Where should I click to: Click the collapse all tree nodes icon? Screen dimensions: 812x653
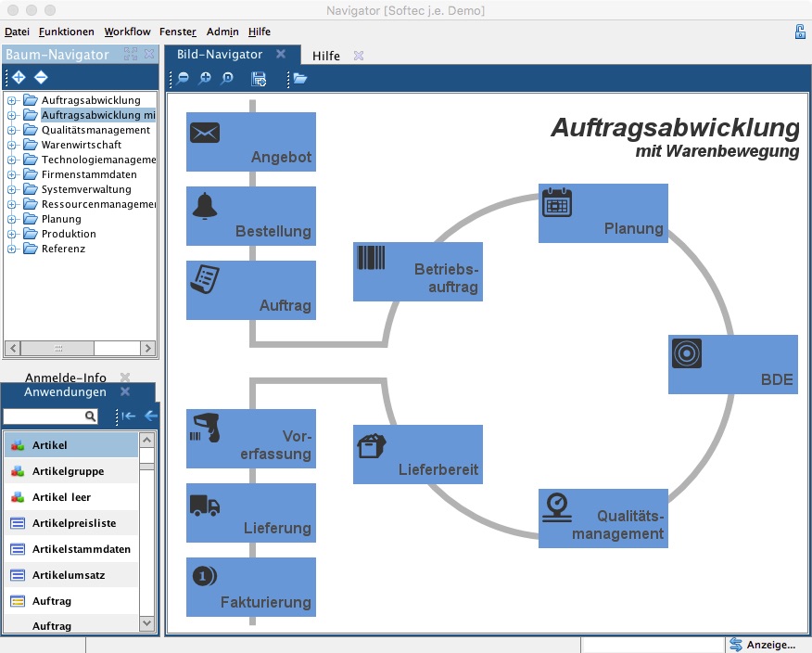[x=41, y=77]
